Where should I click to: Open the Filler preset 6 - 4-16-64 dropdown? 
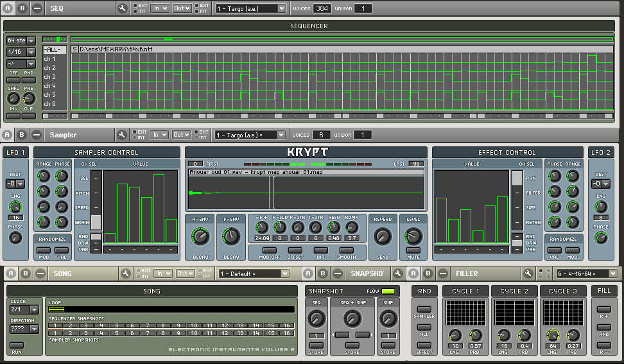(x=586, y=273)
